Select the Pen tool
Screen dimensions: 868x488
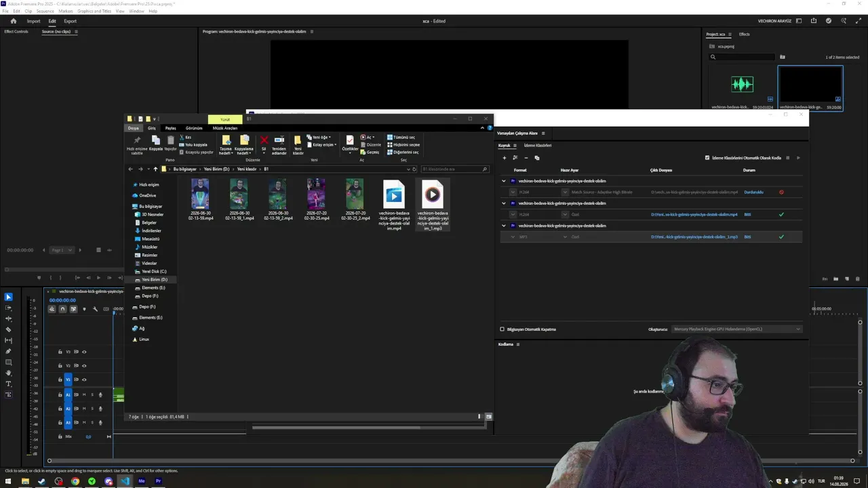tap(8, 351)
